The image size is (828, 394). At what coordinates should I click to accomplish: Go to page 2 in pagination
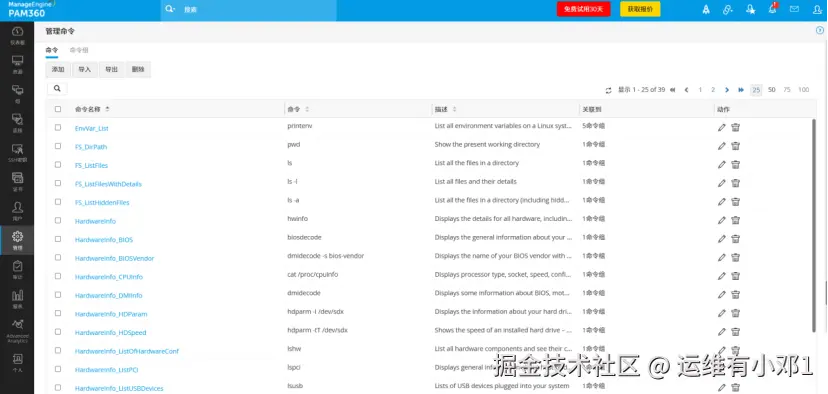[x=713, y=90]
